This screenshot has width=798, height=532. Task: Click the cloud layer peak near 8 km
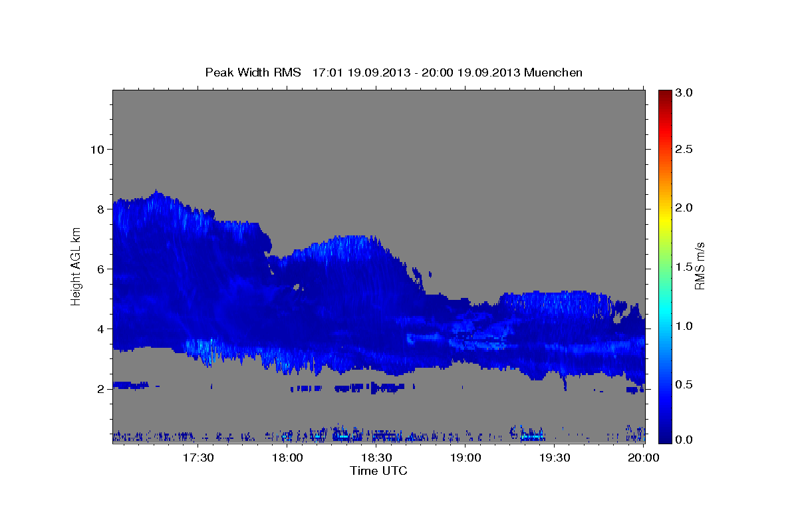tap(156, 194)
